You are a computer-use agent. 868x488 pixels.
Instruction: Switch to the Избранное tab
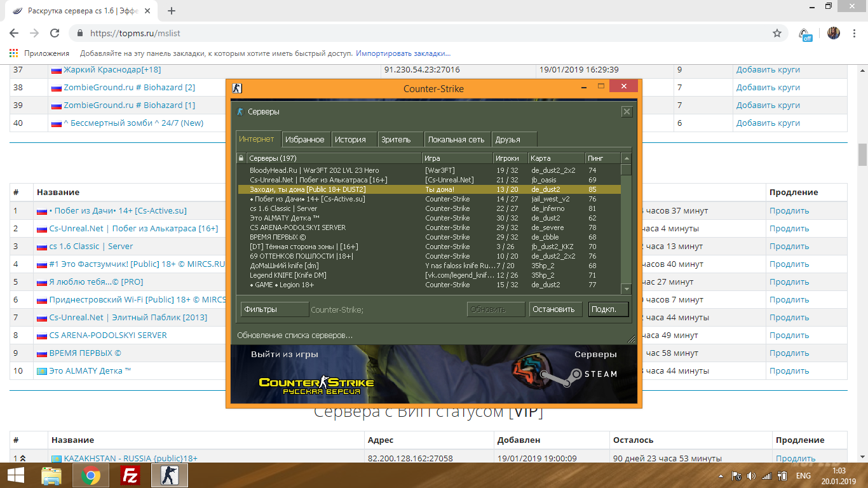[x=305, y=140]
